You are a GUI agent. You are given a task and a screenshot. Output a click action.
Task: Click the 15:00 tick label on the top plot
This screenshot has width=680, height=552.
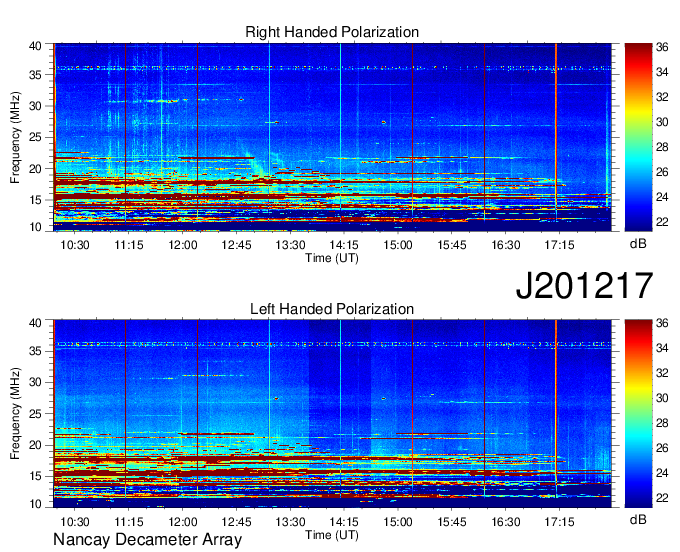pyautogui.click(x=398, y=245)
